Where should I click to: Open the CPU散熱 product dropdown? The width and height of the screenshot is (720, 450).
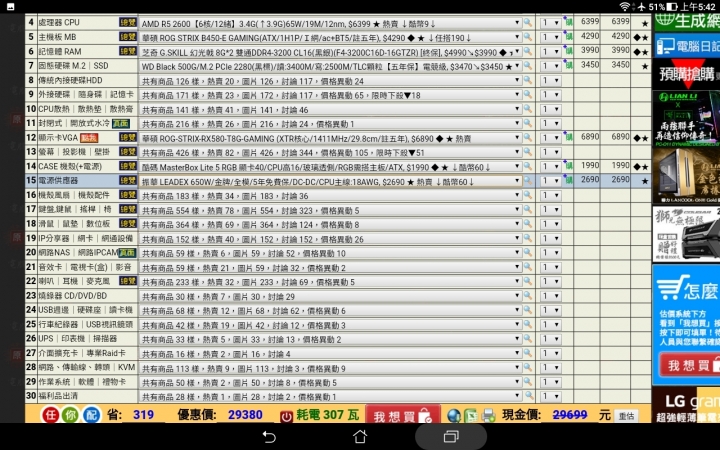click(x=330, y=109)
